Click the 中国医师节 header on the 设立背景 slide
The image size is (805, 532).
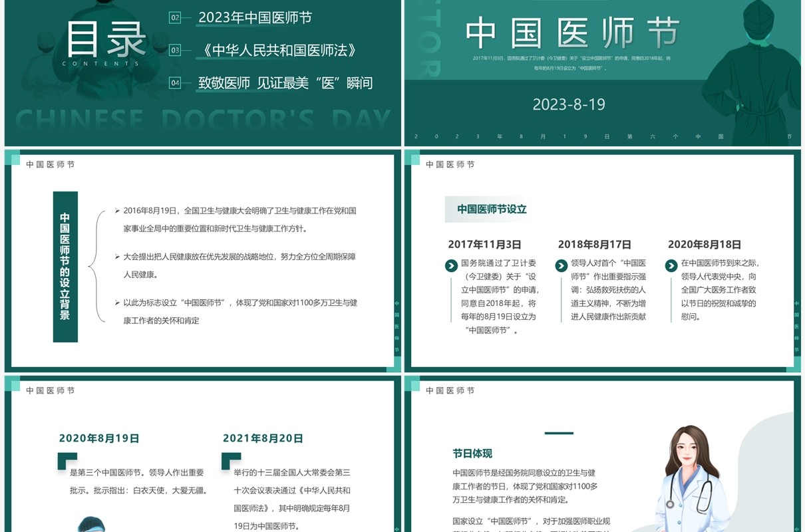(51, 164)
